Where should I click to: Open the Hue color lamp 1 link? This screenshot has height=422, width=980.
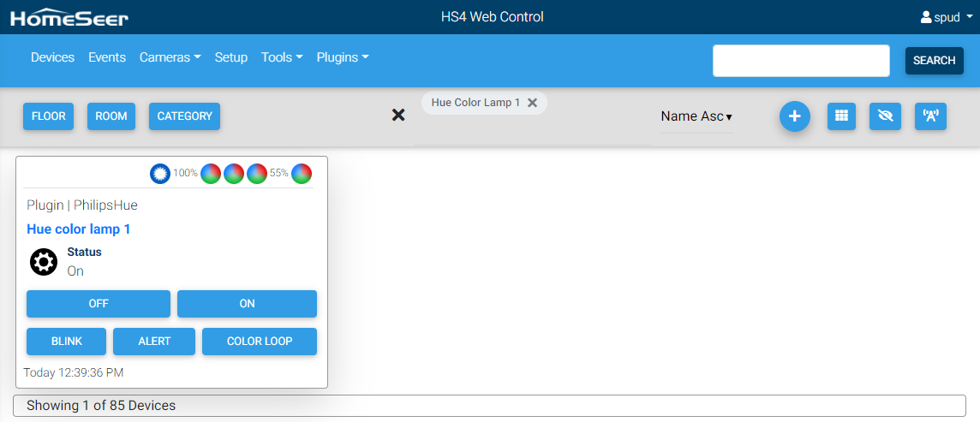coord(79,229)
